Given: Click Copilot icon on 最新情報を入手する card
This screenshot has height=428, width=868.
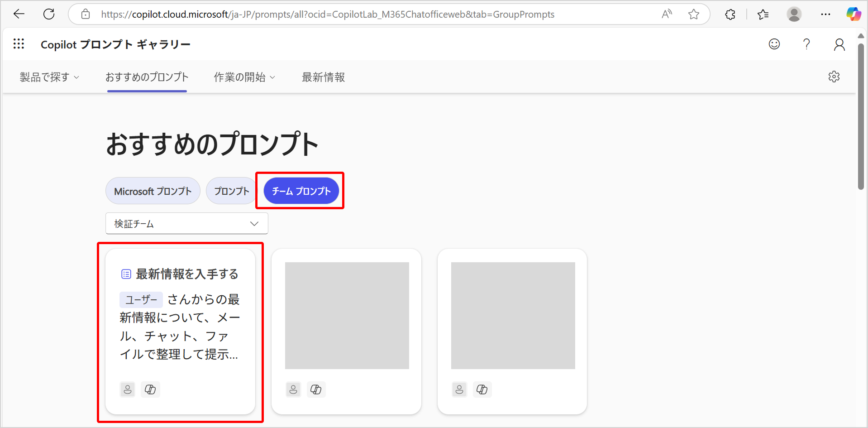Looking at the screenshot, I should point(150,390).
